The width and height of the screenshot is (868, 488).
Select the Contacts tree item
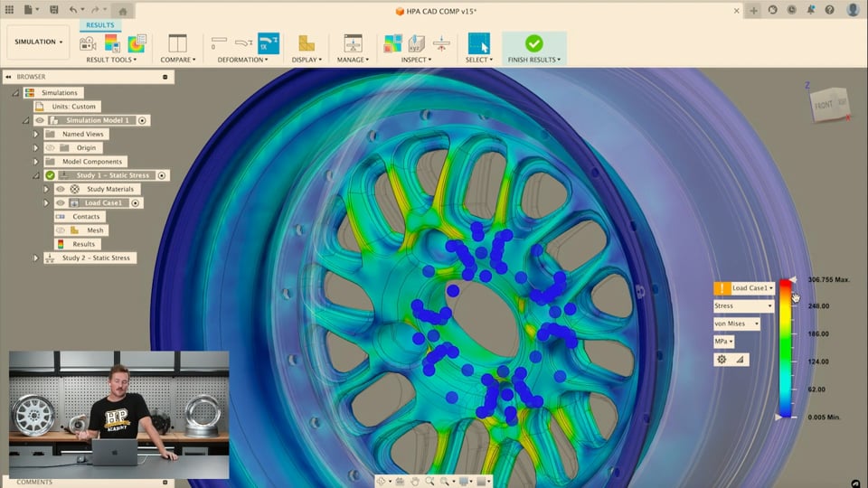click(80, 217)
